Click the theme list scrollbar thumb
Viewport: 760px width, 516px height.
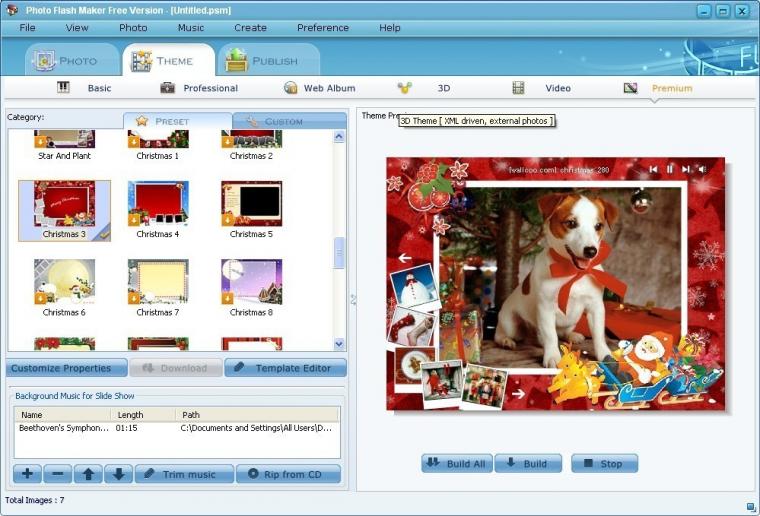click(339, 252)
